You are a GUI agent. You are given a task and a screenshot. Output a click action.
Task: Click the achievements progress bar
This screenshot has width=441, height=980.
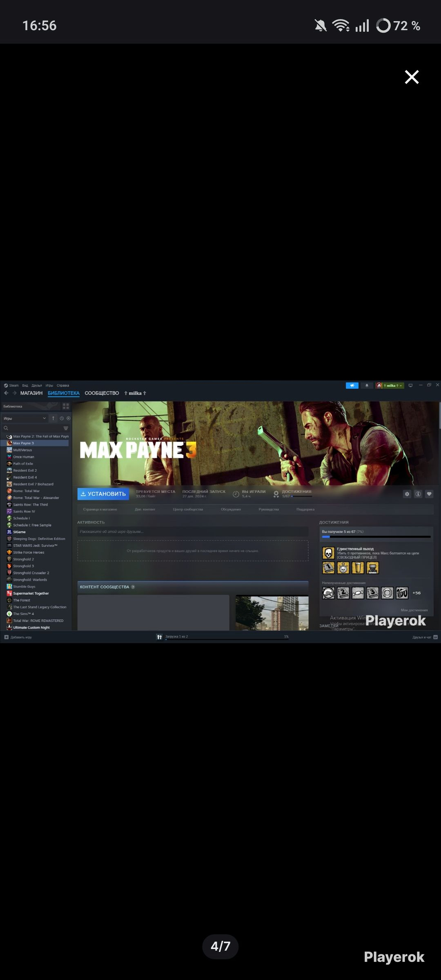(x=376, y=537)
